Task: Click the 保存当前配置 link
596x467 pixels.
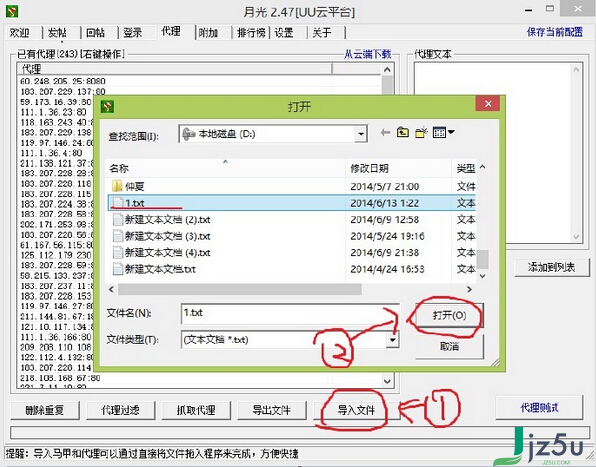Action: (x=555, y=32)
